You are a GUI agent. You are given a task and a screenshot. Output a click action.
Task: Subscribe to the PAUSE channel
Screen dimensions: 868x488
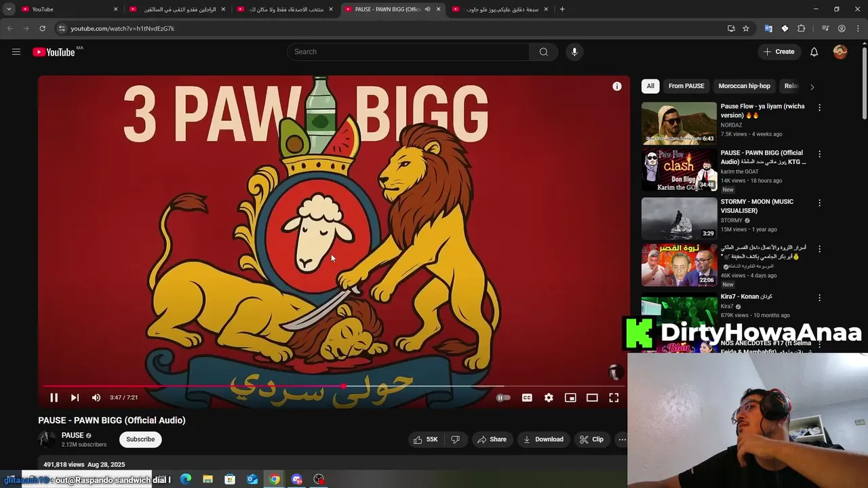[140, 439]
